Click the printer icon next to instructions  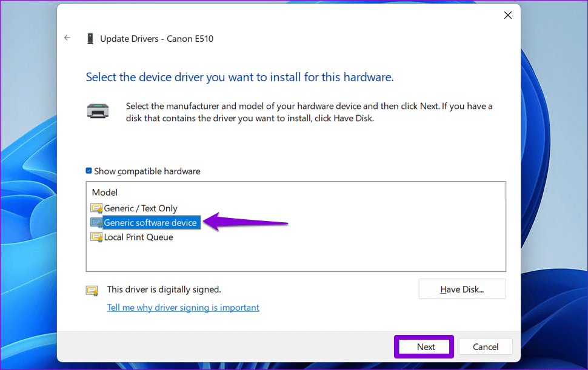click(98, 111)
